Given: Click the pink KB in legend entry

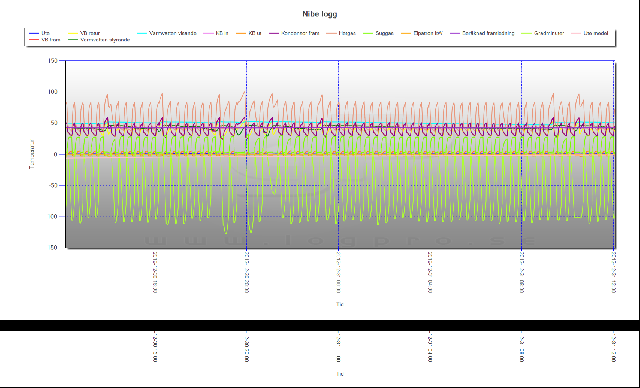Looking at the screenshot, I should click(x=216, y=33).
